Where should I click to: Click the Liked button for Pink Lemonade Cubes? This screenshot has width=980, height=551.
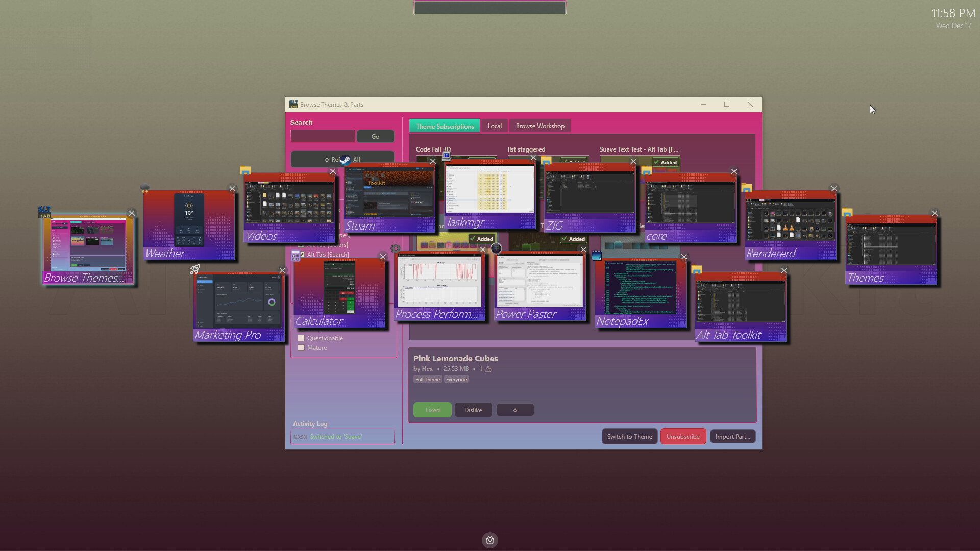(x=432, y=410)
